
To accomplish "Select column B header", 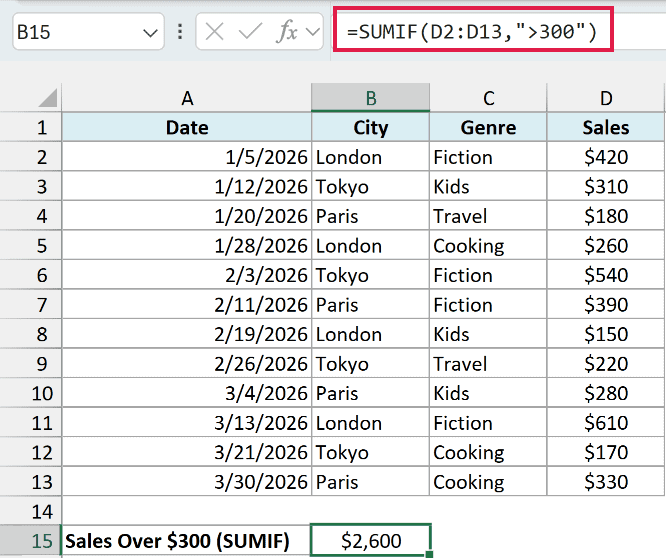I will (x=370, y=98).
